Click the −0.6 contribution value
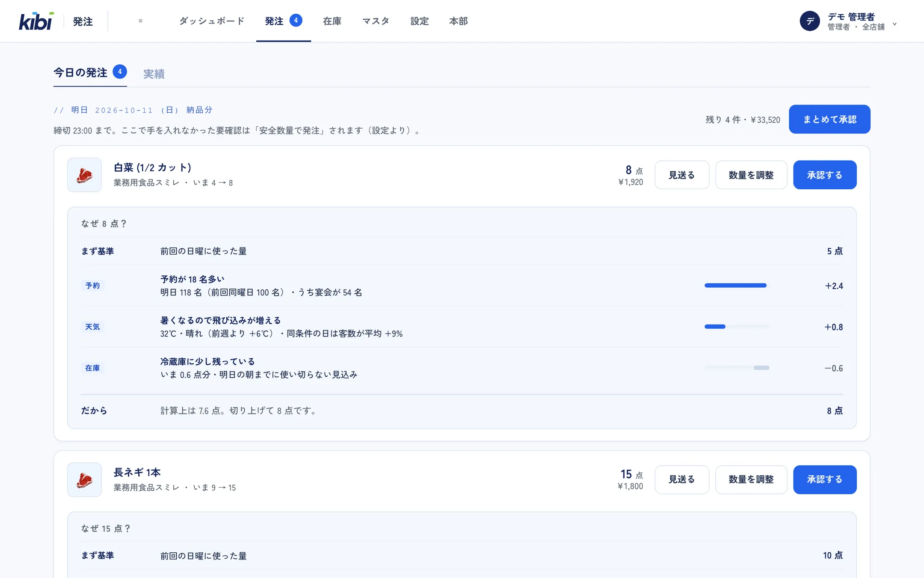 [x=834, y=368]
